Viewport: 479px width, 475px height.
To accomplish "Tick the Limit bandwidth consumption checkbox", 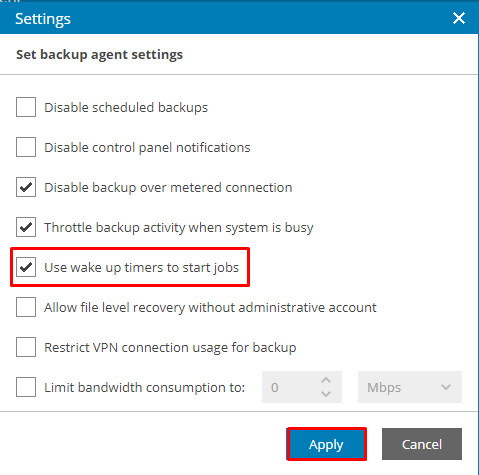I will click(26, 387).
